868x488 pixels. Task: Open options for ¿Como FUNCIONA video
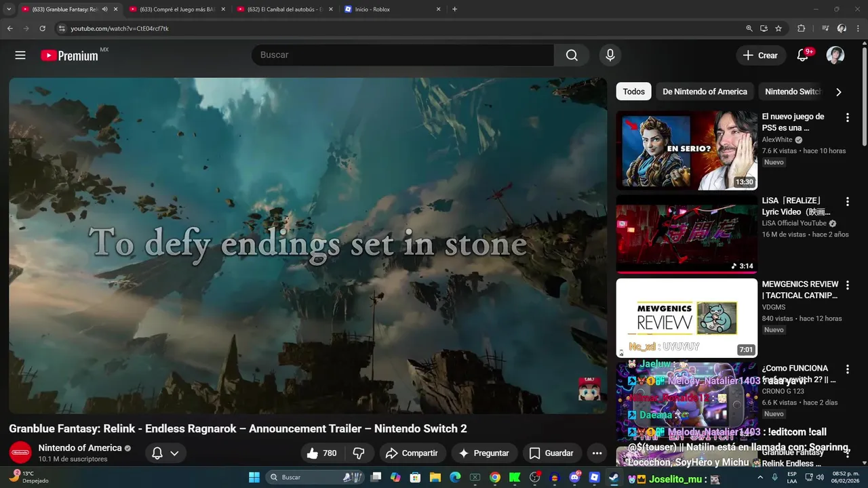click(x=847, y=369)
